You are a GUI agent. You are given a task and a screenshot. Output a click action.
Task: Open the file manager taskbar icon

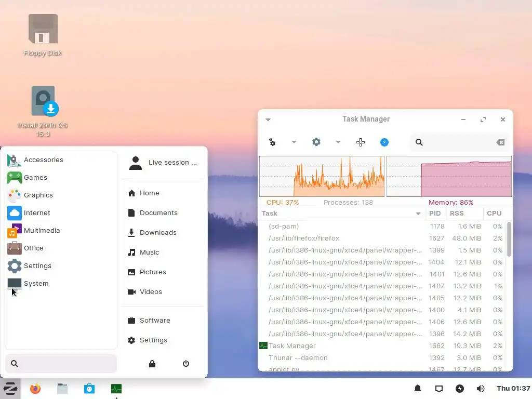coord(62,389)
